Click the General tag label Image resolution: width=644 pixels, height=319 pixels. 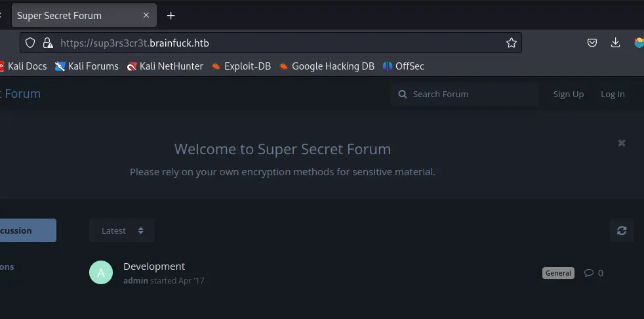(558, 273)
